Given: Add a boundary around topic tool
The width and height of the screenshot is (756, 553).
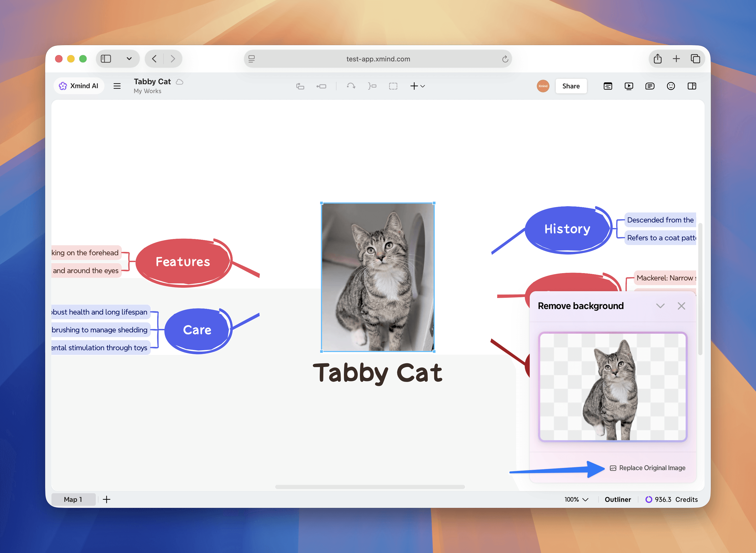Looking at the screenshot, I should 393,86.
